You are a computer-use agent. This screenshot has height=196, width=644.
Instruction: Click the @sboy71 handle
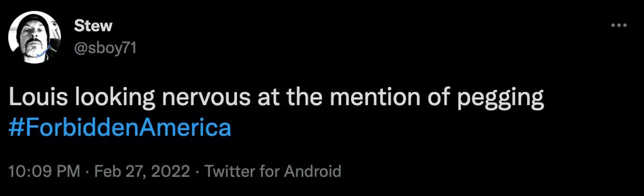point(105,48)
